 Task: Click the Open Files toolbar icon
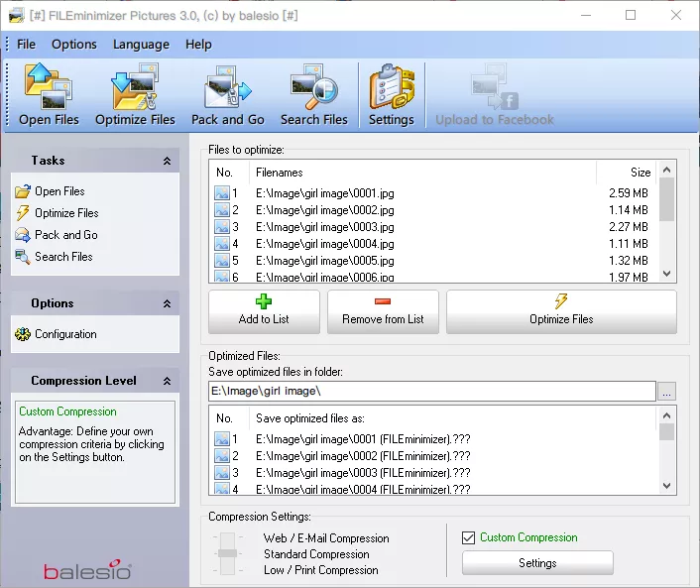(49, 86)
